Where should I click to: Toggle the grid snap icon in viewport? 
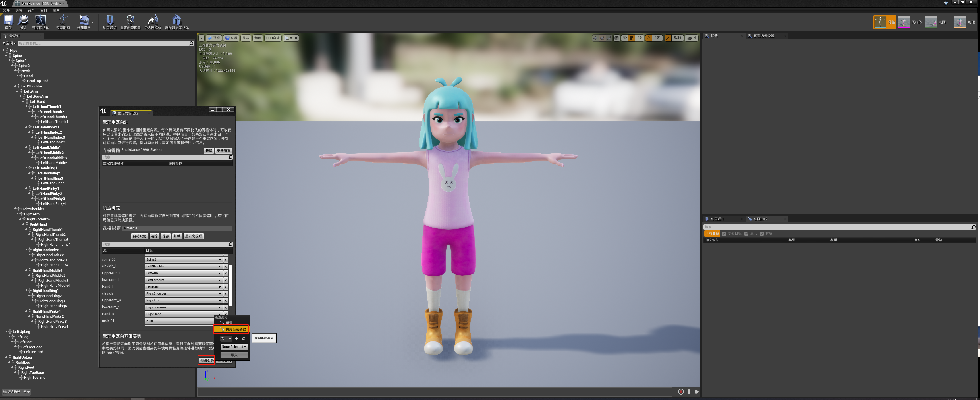click(x=632, y=38)
